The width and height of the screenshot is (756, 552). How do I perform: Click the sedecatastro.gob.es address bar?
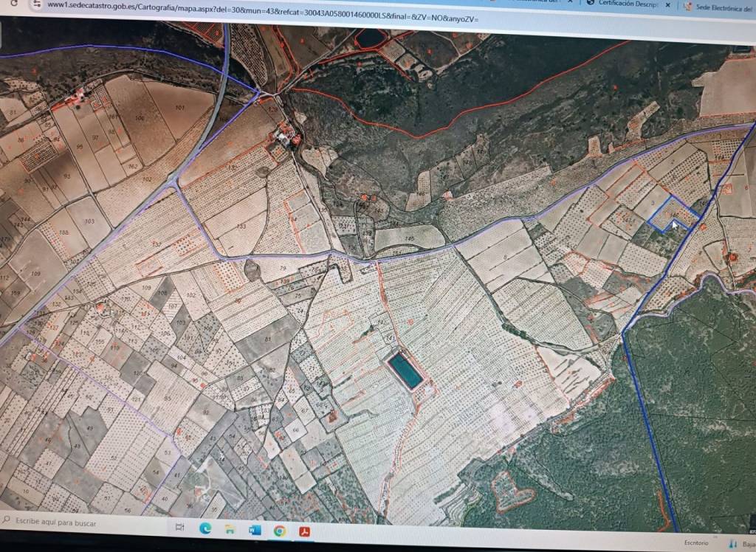coord(258,7)
